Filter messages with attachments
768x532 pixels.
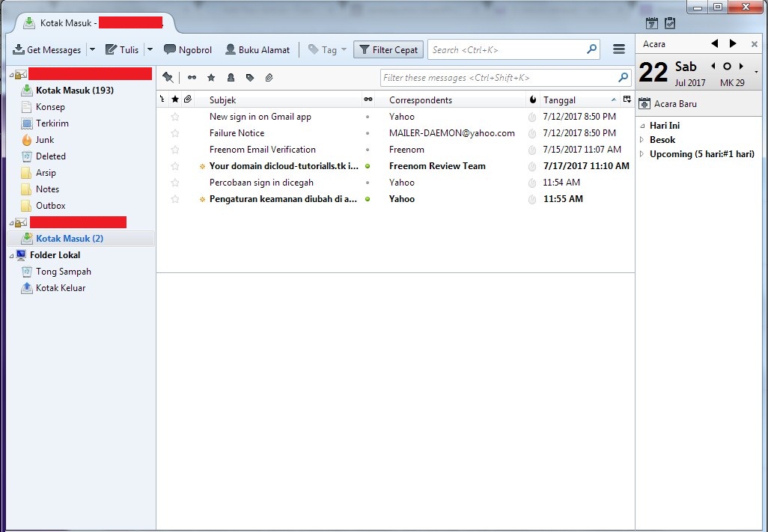coord(269,77)
